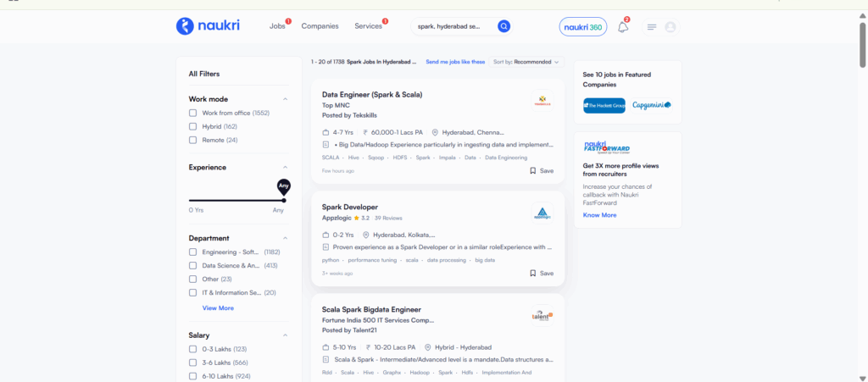The width and height of the screenshot is (868, 382).
Task: Click the Capgemini logo
Action: coord(652,105)
